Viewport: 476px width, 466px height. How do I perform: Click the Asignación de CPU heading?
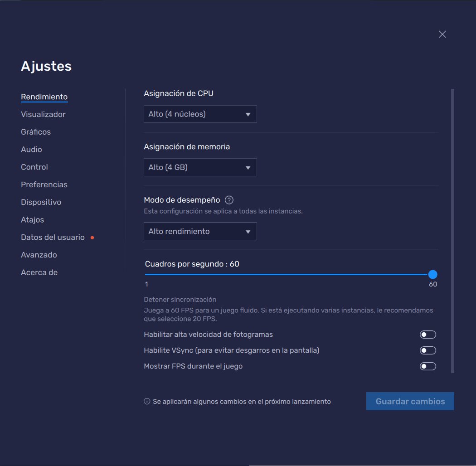click(x=179, y=93)
